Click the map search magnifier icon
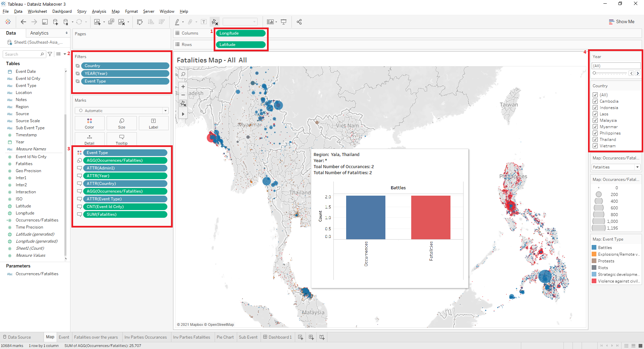644x349 pixels. (183, 74)
